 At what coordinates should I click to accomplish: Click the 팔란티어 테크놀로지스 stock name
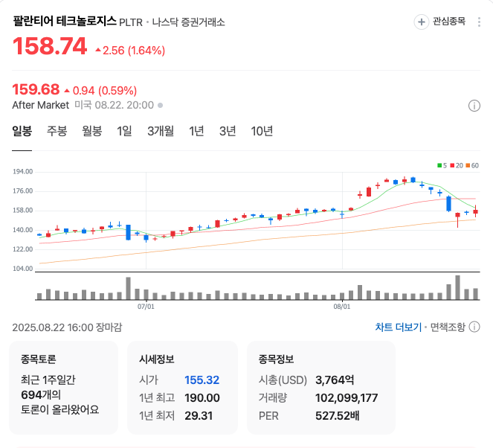point(65,22)
